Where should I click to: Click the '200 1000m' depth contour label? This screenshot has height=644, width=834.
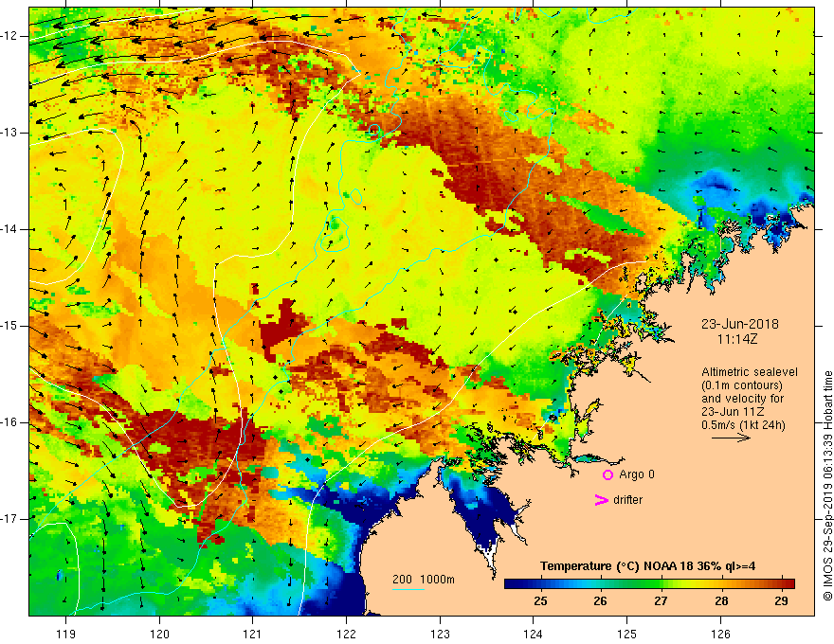tap(424, 580)
